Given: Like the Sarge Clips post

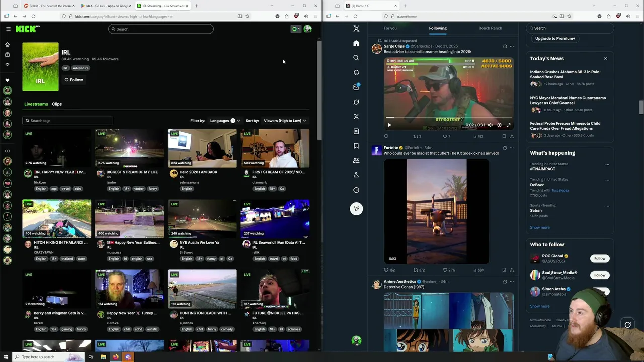Looking at the screenshot, I should tap(445, 136).
